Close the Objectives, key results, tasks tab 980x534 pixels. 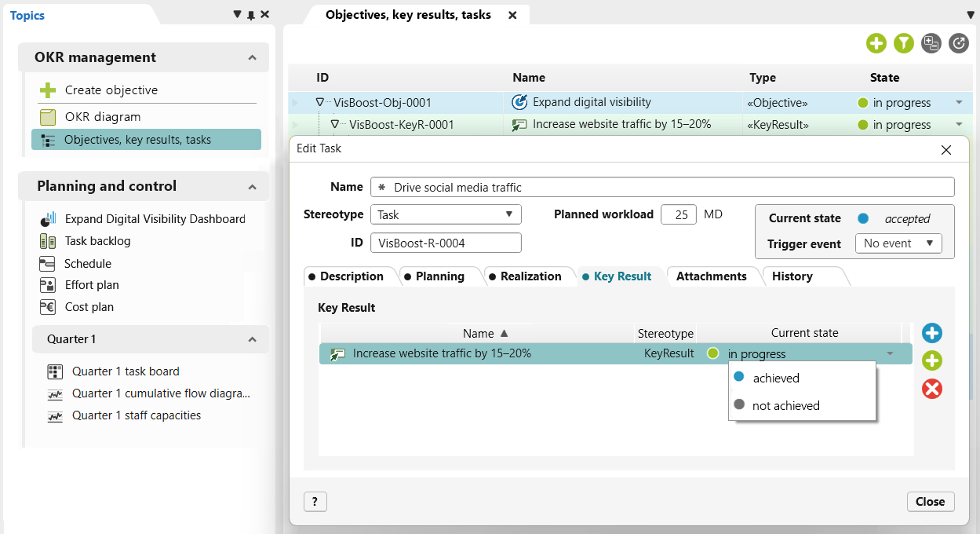pyautogui.click(x=512, y=15)
